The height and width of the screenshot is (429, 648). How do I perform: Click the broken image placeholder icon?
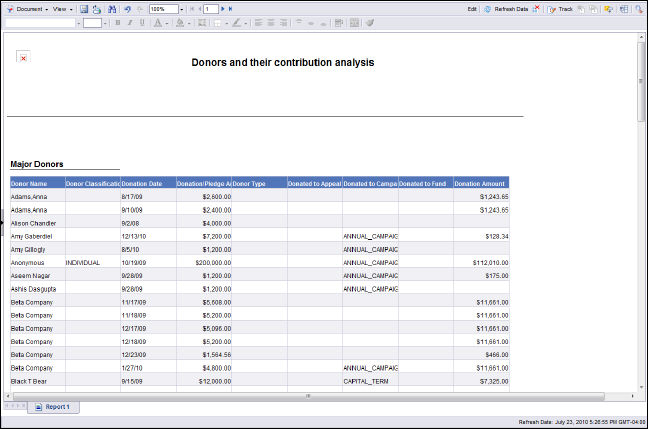click(23, 57)
